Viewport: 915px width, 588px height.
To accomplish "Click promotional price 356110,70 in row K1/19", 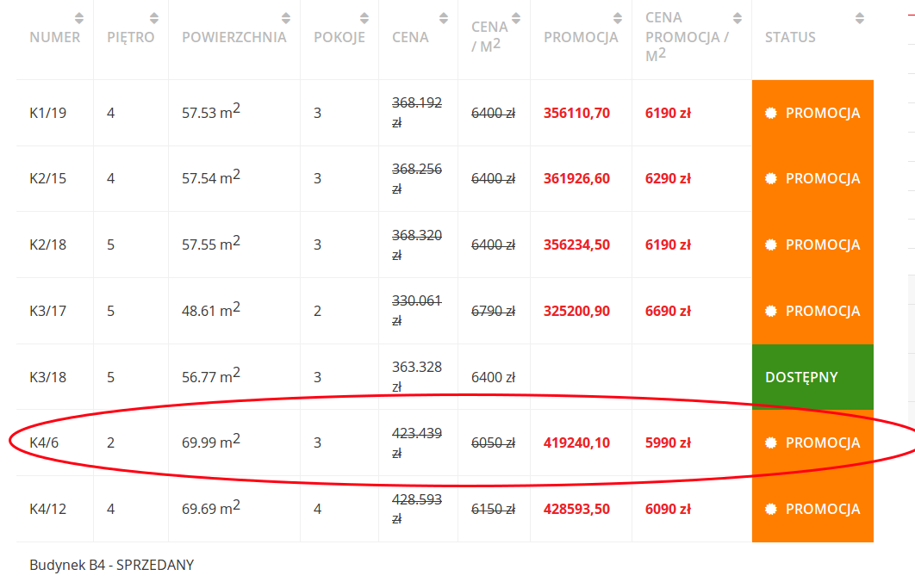I will click(x=576, y=113).
